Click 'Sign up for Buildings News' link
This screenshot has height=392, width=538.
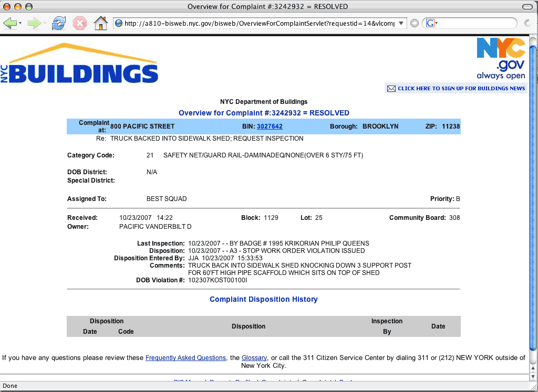[x=461, y=89]
